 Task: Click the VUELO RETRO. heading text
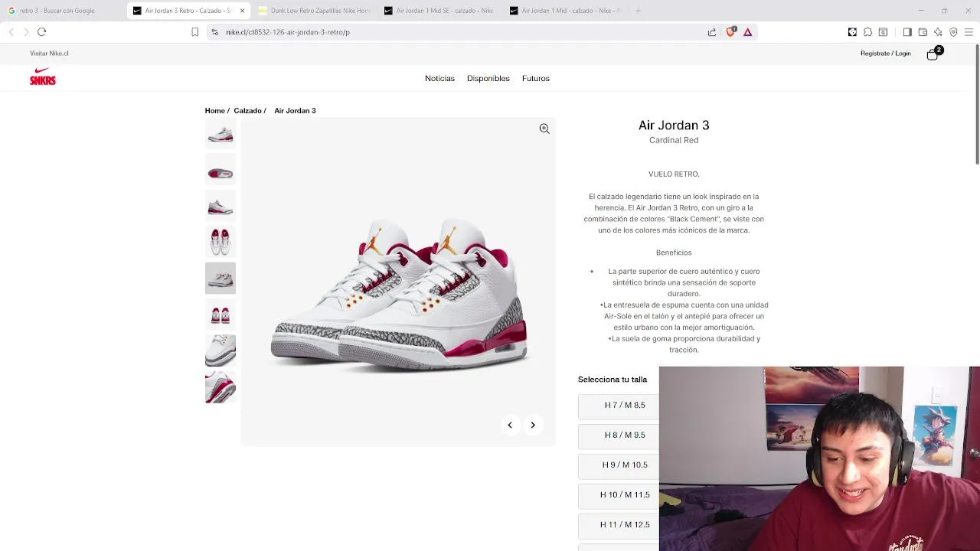[674, 174]
